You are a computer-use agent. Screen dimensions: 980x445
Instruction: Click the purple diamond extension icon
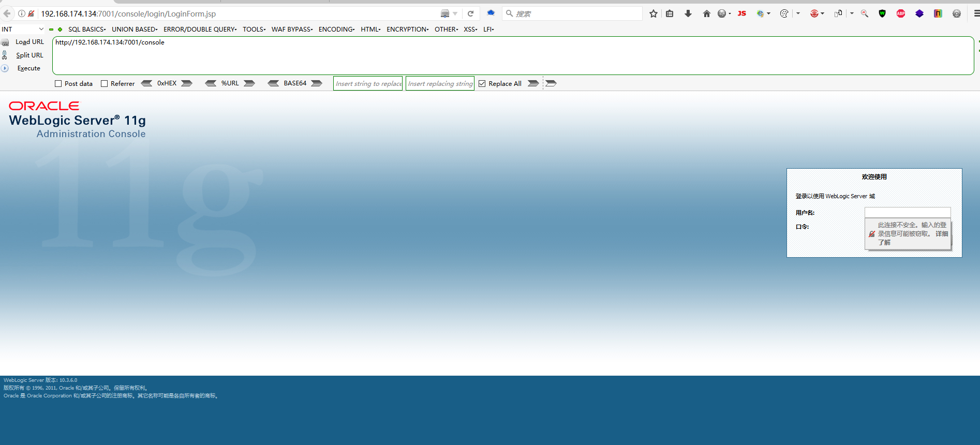click(x=919, y=13)
